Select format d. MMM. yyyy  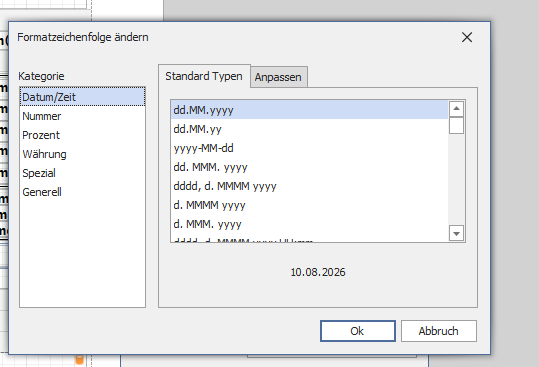309,224
